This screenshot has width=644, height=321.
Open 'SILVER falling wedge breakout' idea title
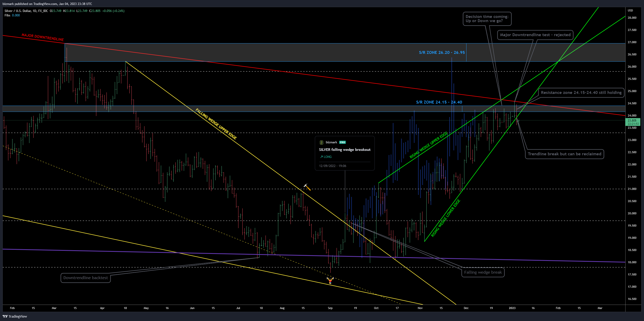pyautogui.click(x=345, y=150)
